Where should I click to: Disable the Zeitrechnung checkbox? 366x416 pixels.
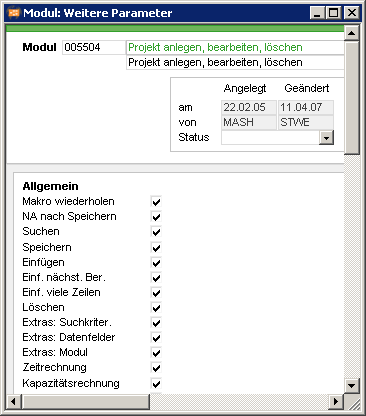(x=156, y=368)
